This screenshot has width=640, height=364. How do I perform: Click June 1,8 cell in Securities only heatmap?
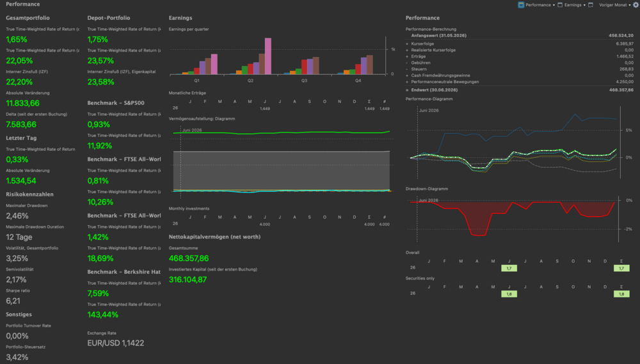(x=509, y=294)
